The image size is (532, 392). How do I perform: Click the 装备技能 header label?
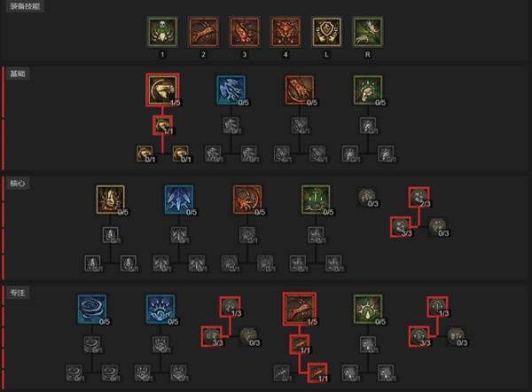tap(24, 6)
